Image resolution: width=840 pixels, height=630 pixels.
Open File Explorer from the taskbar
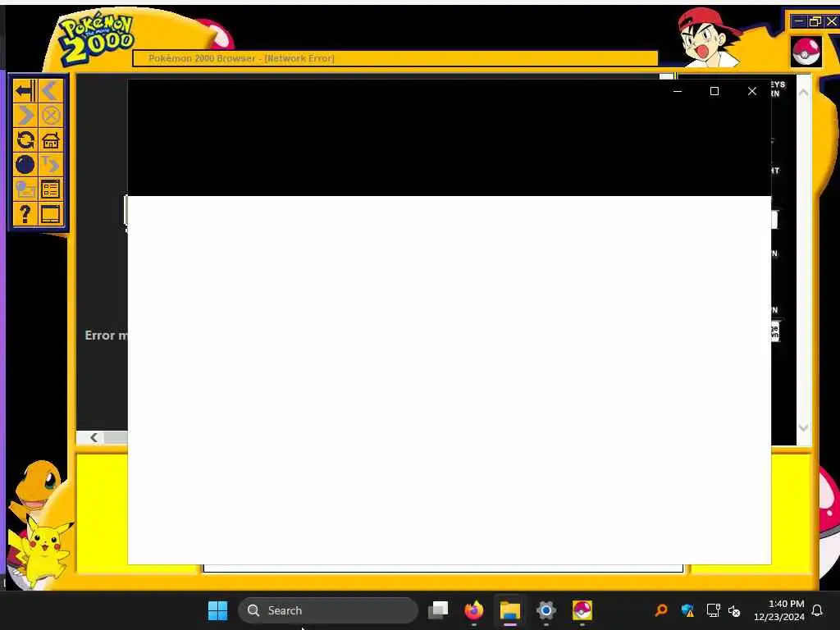pos(510,610)
